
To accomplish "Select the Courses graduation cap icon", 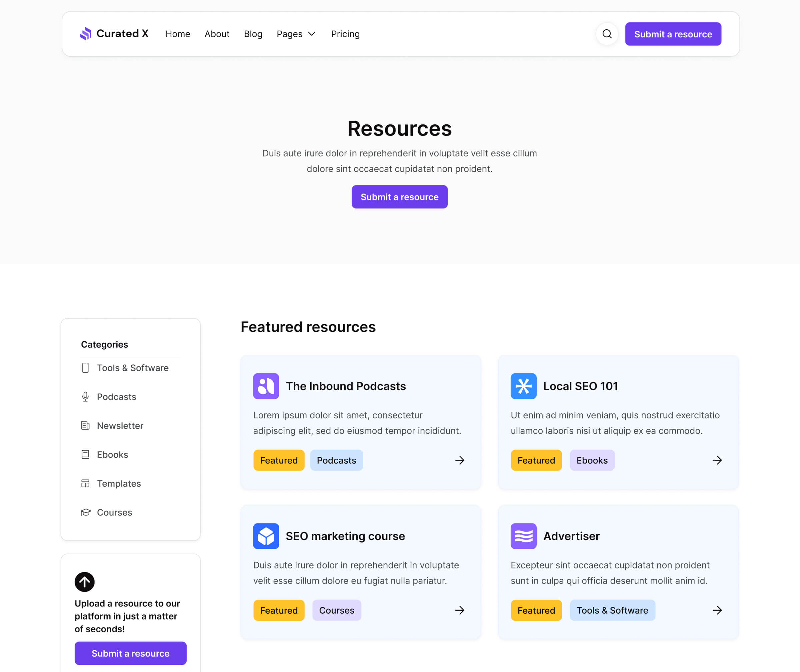I will point(85,512).
